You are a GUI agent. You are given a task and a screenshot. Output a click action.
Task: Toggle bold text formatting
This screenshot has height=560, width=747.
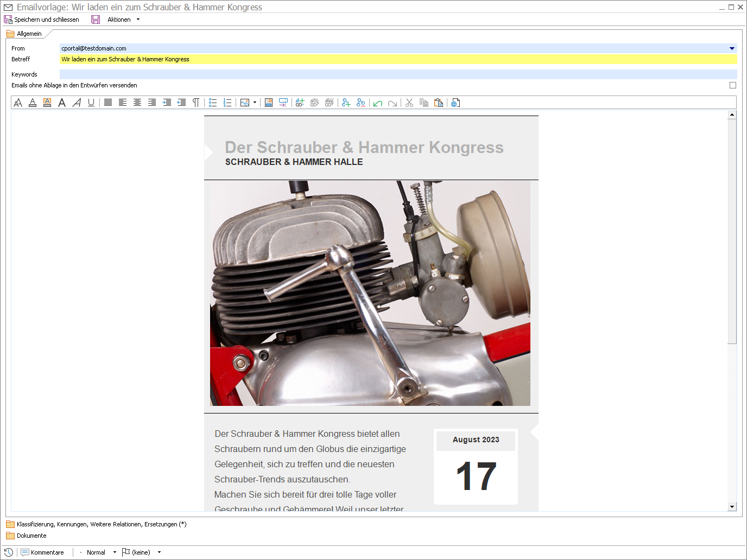pyautogui.click(x=62, y=103)
